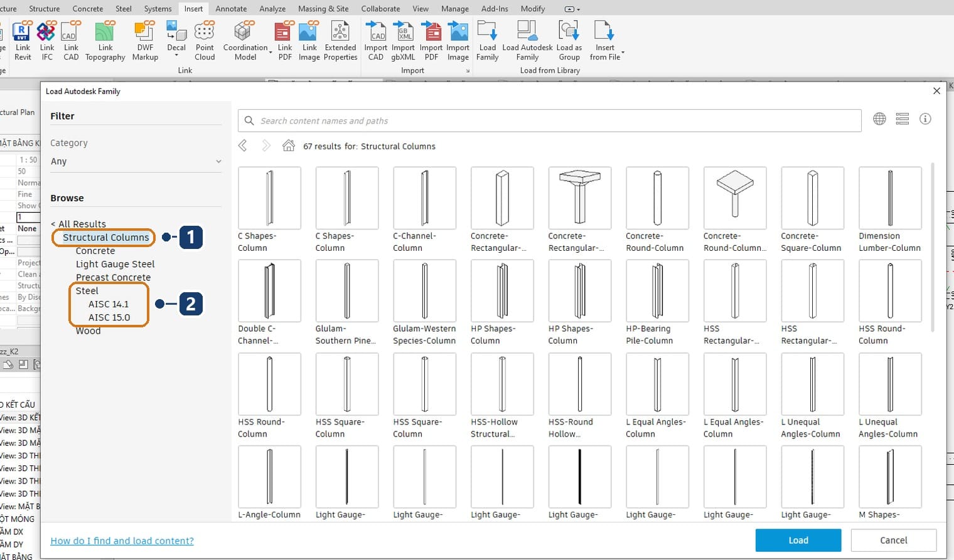Select the Point Cloud tool
The height and width of the screenshot is (560, 954).
[x=205, y=41]
